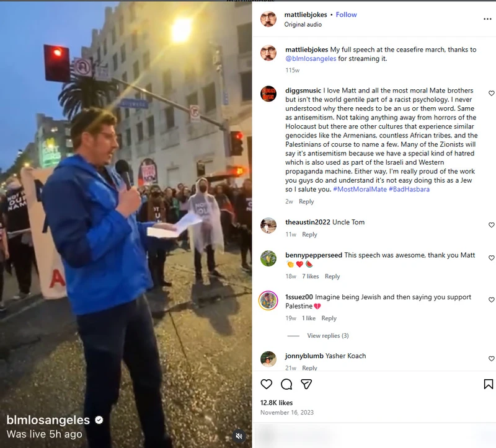Open more options three-dot menu
Viewport: 496px width, 448px height.
tap(487, 19)
